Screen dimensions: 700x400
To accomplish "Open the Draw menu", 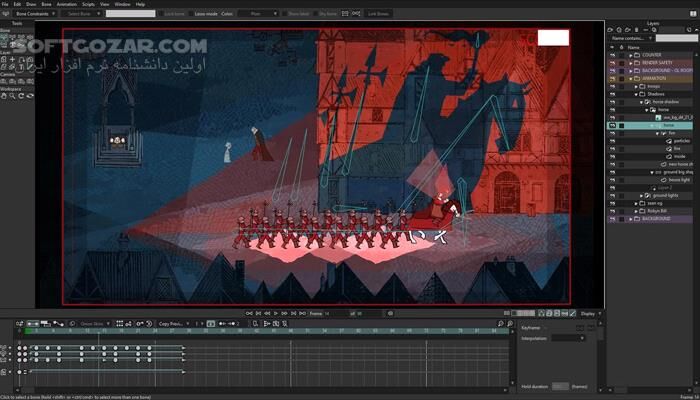I will 31,4.
